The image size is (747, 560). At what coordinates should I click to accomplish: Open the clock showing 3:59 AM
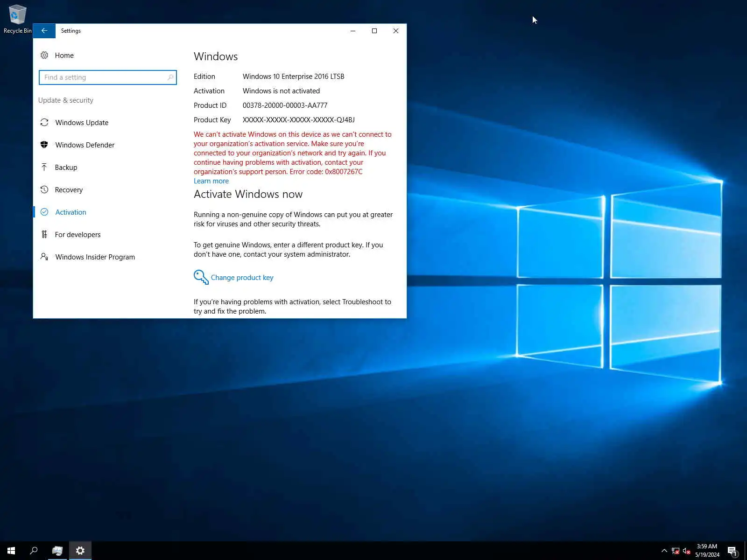click(x=707, y=551)
